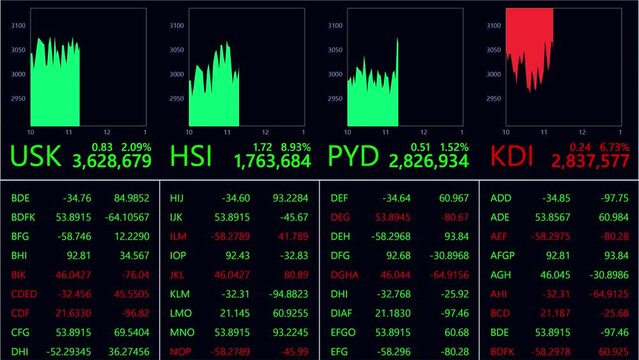Select the EFGO ticker symbol
The image size is (639, 360).
coord(343,332)
